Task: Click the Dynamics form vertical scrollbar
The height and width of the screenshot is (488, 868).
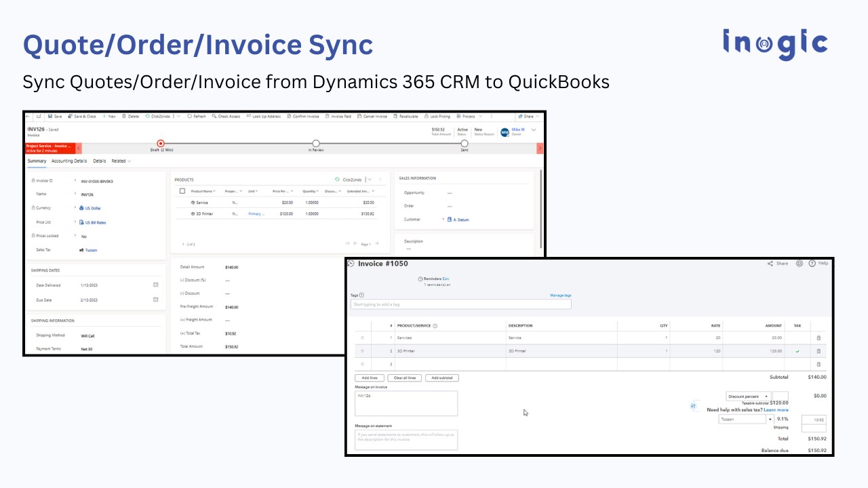Action: pyautogui.click(x=540, y=209)
